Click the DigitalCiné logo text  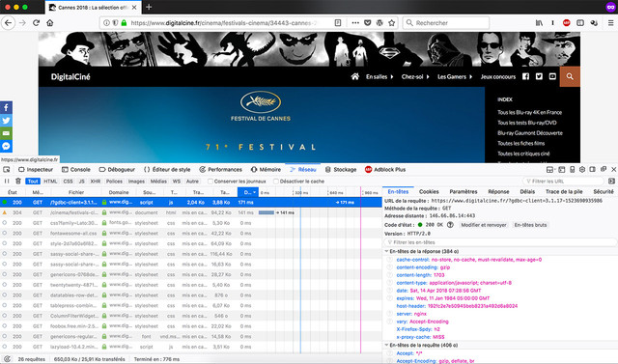point(70,77)
